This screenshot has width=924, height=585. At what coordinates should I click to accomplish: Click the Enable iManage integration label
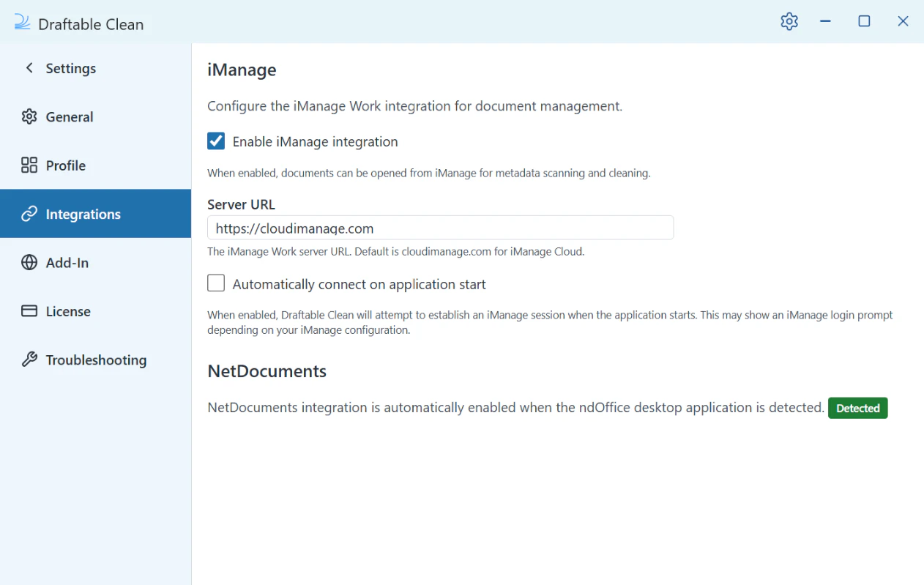pos(315,141)
